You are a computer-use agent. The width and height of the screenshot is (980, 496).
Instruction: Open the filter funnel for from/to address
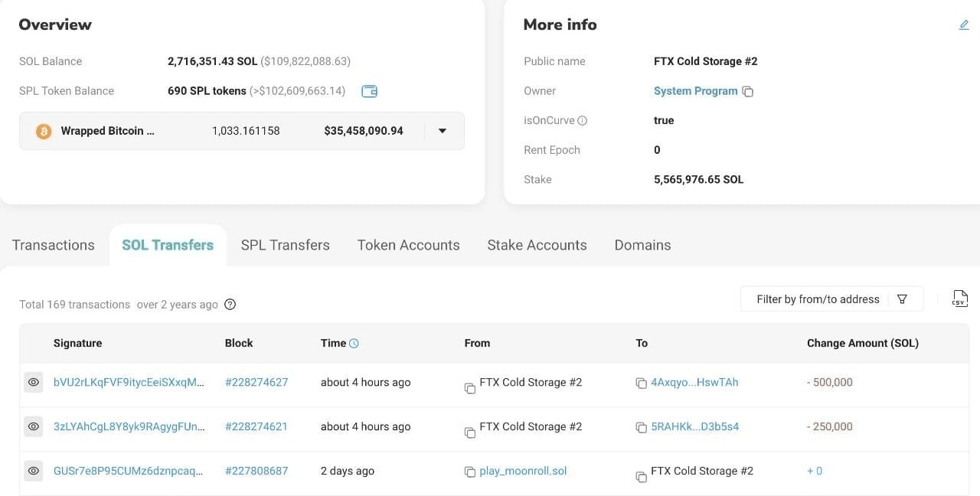point(902,299)
